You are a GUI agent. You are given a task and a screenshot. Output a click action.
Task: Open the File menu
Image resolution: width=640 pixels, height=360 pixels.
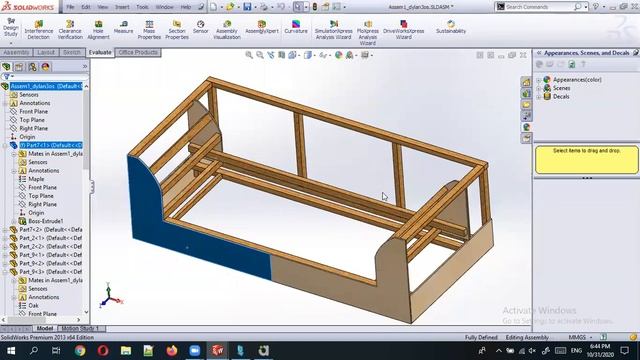tap(70, 7)
